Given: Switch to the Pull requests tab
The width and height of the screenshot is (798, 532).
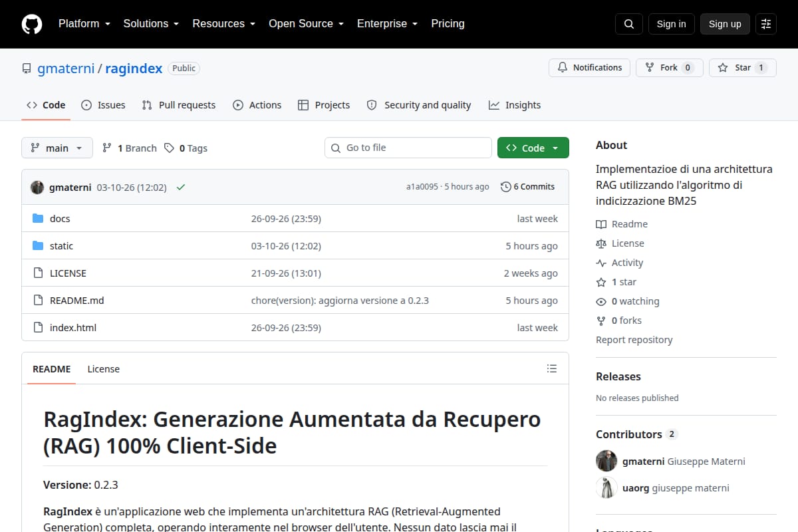Looking at the screenshot, I should coord(179,105).
